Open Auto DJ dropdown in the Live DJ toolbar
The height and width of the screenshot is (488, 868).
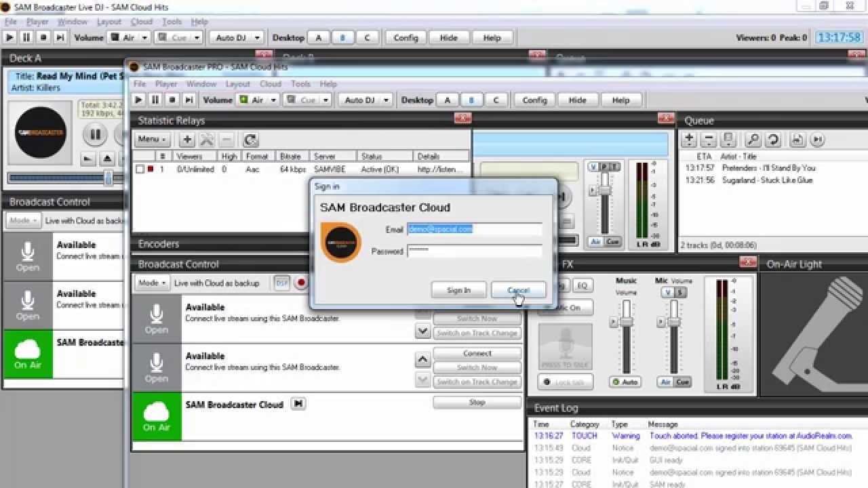[x=237, y=37]
